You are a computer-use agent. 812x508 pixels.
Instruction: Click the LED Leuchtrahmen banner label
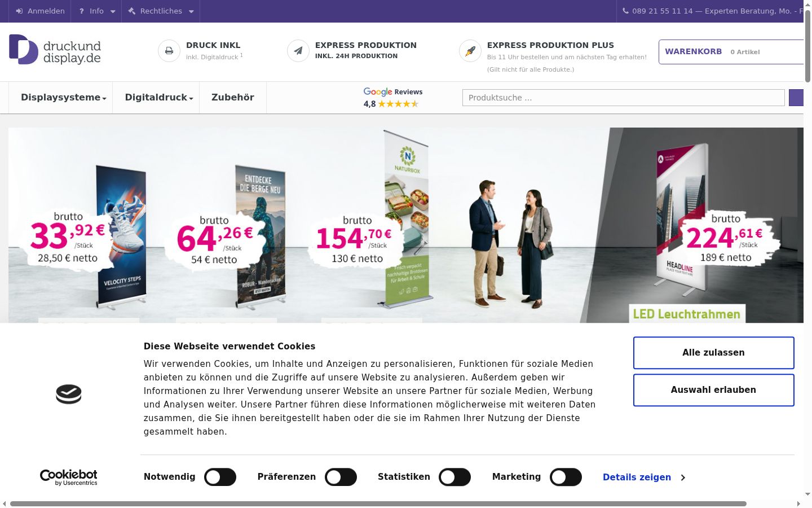click(x=687, y=314)
